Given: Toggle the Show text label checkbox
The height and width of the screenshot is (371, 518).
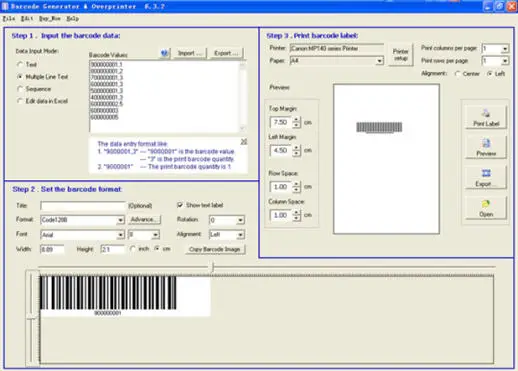Looking at the screenshot, I should pos(180,205).
